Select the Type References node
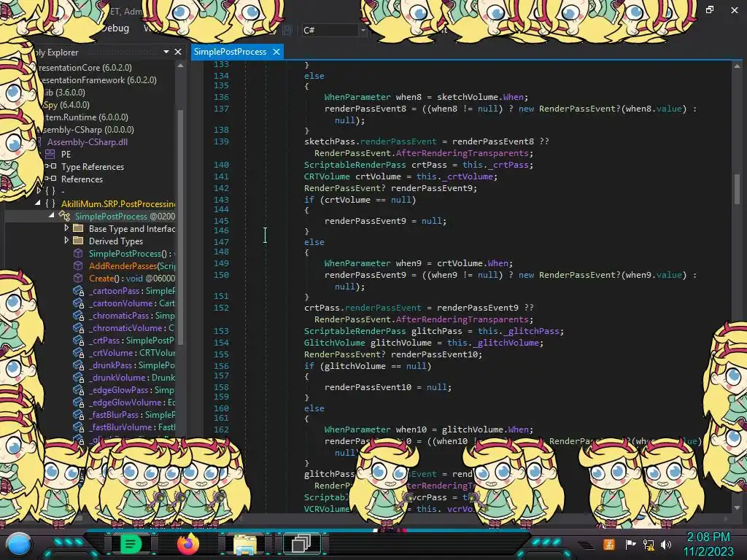The height and width of the screenshot is (560, 747). click(93, 167)
